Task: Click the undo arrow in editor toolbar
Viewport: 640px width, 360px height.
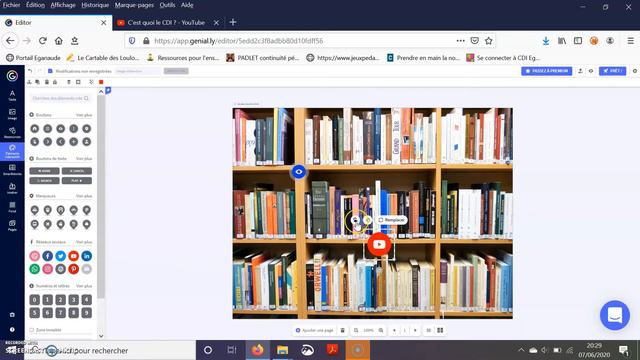Action: tap(30, 71)
